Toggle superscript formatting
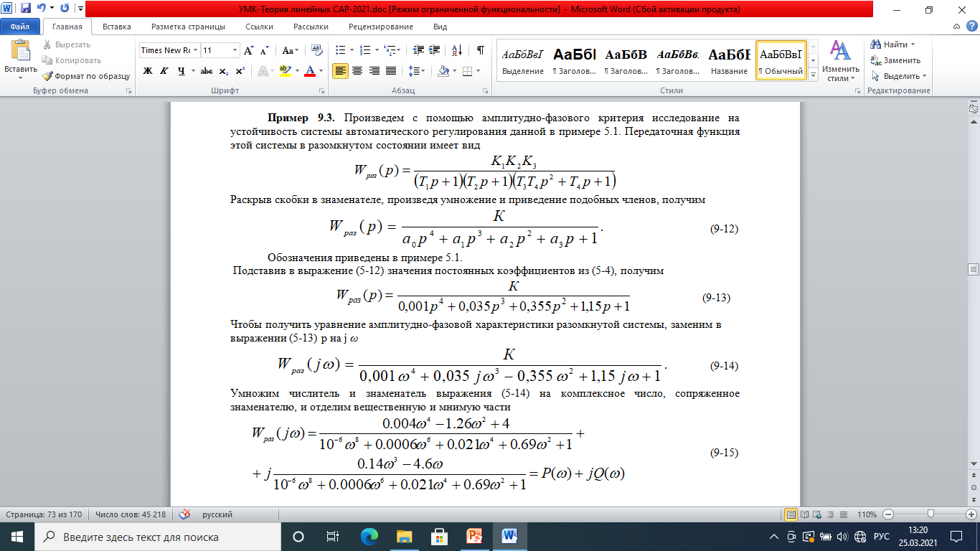980x551 pixels. tap(240, 70)
